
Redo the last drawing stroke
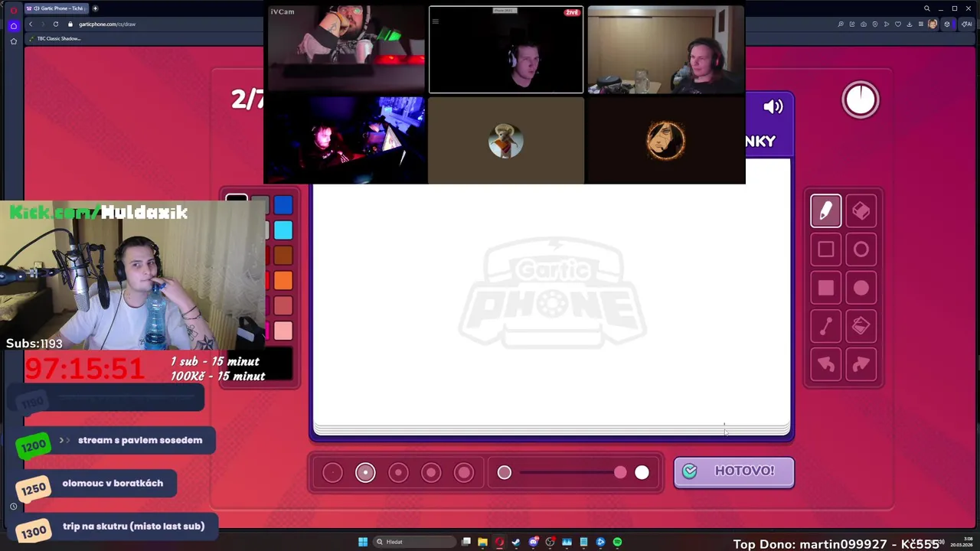pyautogui.click(x=861, y=364)
